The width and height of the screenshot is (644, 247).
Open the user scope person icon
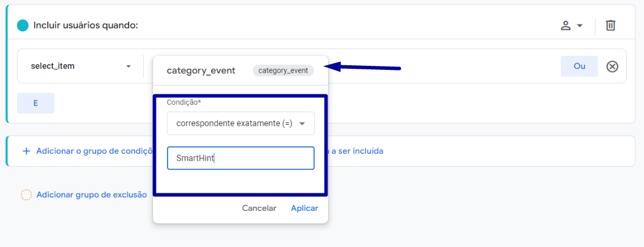pyautogui.click(x=566, y=26)
